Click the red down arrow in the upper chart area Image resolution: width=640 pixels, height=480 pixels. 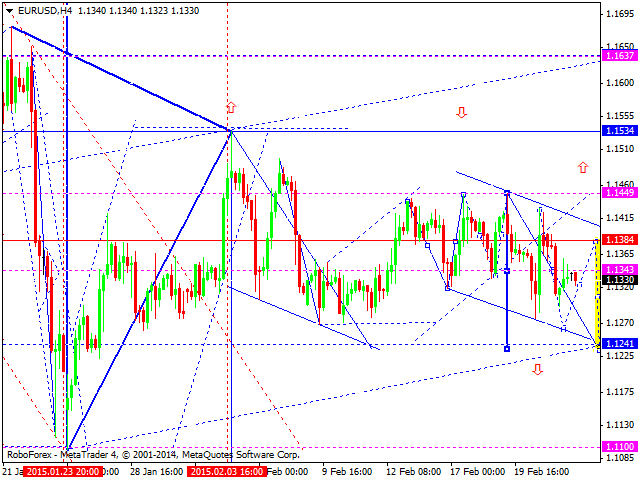click(x=462, y=112)
